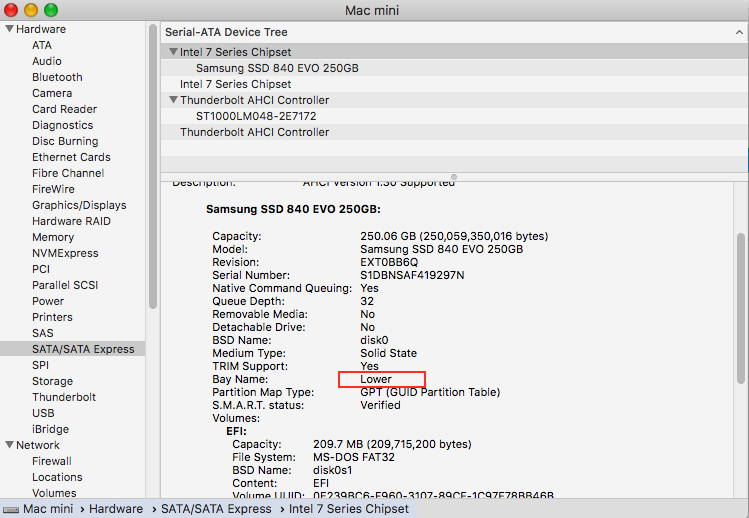Select Fibre Channel entry
The image size is (749, 518).
pos(68,173)
